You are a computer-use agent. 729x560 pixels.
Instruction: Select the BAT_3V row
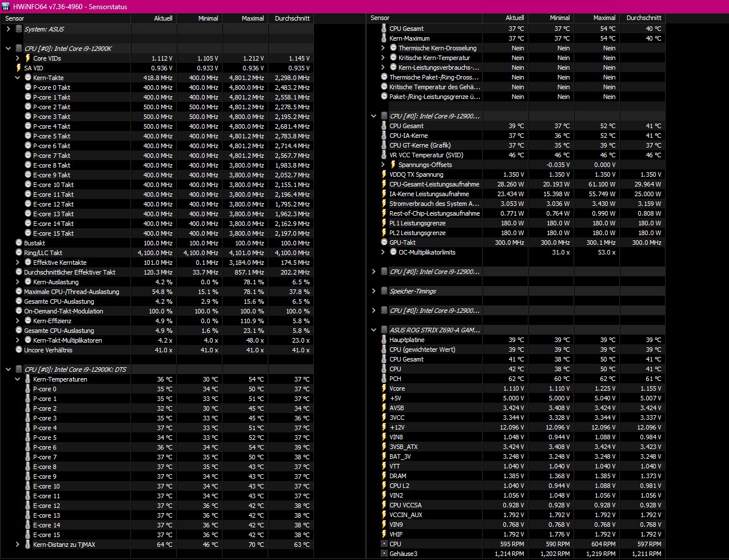click(516, 456)
